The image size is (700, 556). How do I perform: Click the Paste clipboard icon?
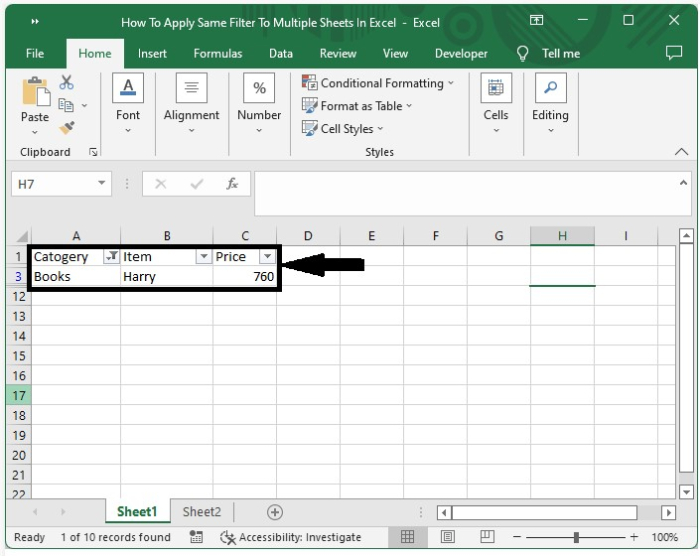[x=36, y=92]
